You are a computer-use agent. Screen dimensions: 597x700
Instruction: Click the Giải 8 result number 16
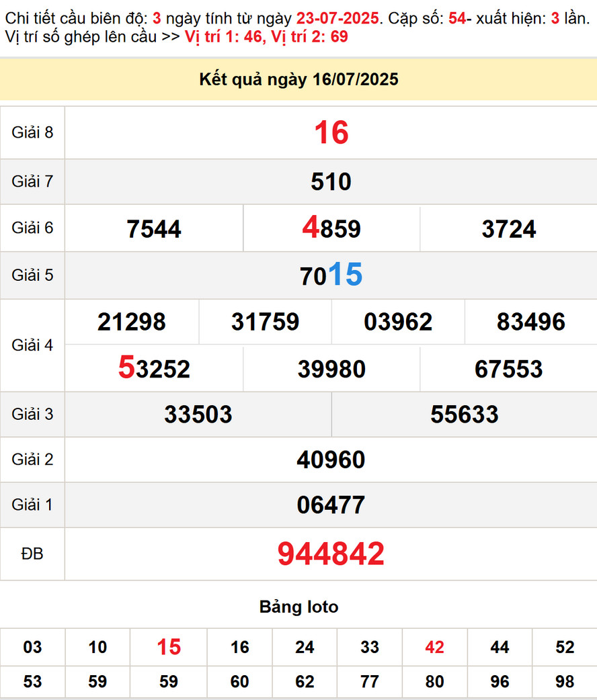[331, 133]
